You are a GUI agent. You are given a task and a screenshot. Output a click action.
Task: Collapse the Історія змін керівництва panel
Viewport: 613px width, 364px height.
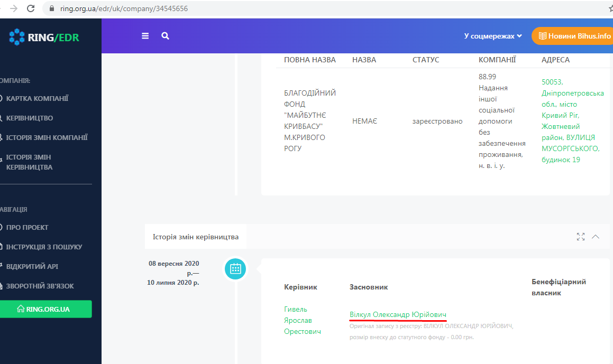click(x=596, y=237)
